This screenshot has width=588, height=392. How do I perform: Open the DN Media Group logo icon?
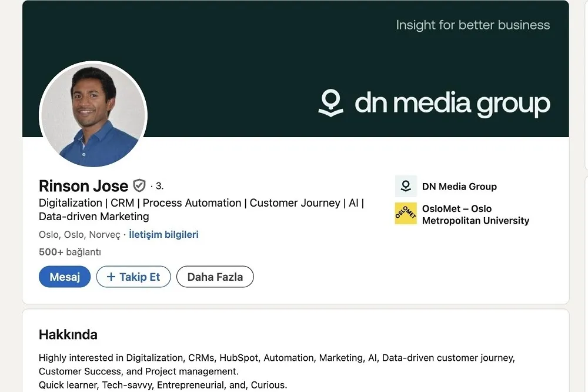pos(406,186)
